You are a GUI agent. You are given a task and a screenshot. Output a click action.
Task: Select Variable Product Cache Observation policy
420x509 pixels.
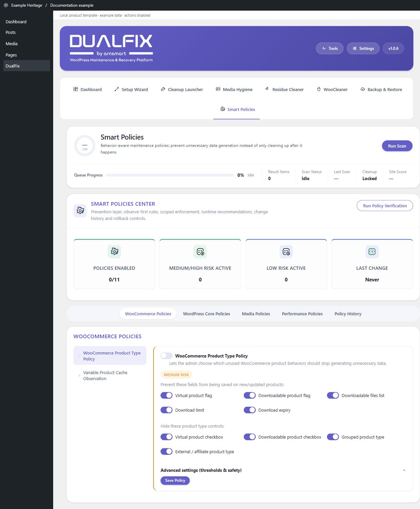click(110, 375)
